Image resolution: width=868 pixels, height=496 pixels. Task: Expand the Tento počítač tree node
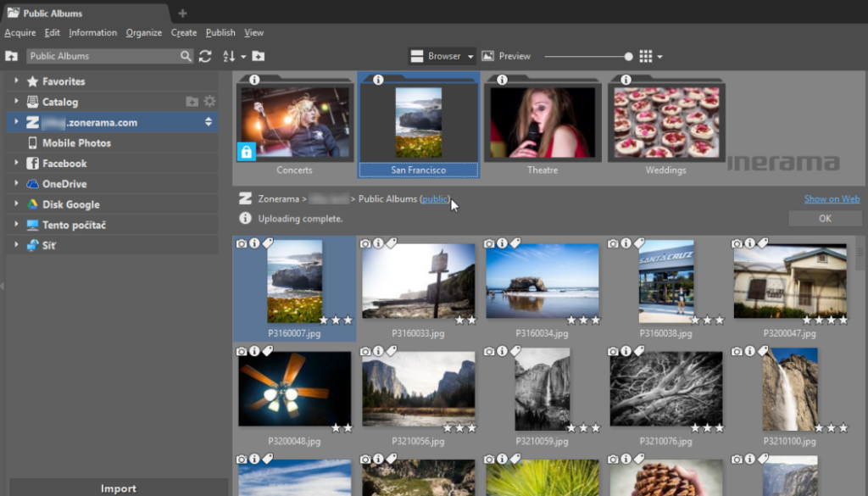tap(16, 224)
